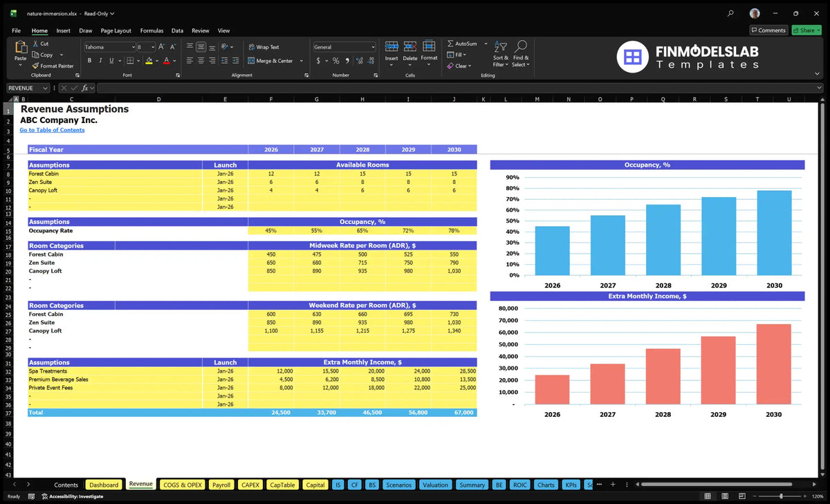This screenshot has height=504, width=830.
Task: Toggle Bottom Align in Alignment group
Action: point(212,47)
